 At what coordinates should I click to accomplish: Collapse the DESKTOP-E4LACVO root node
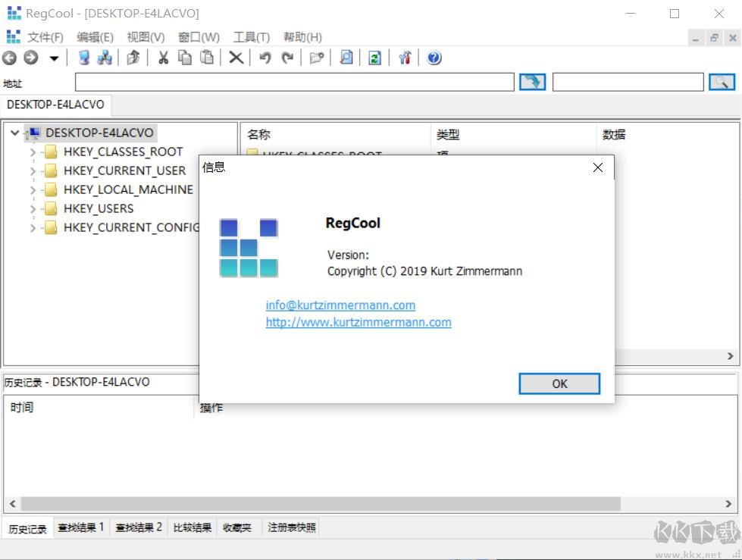click(x=14, y=132)
